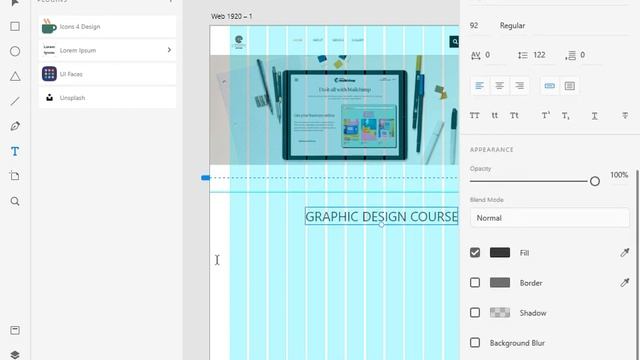Enable the Shadow checkbox

point(475,313)
